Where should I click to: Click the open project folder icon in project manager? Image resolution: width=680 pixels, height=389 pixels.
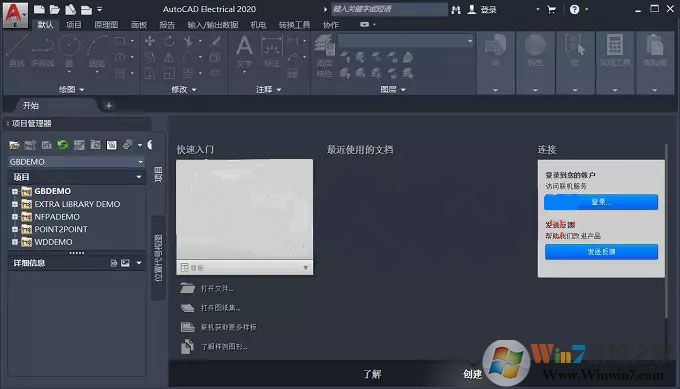tap(14, 145)
